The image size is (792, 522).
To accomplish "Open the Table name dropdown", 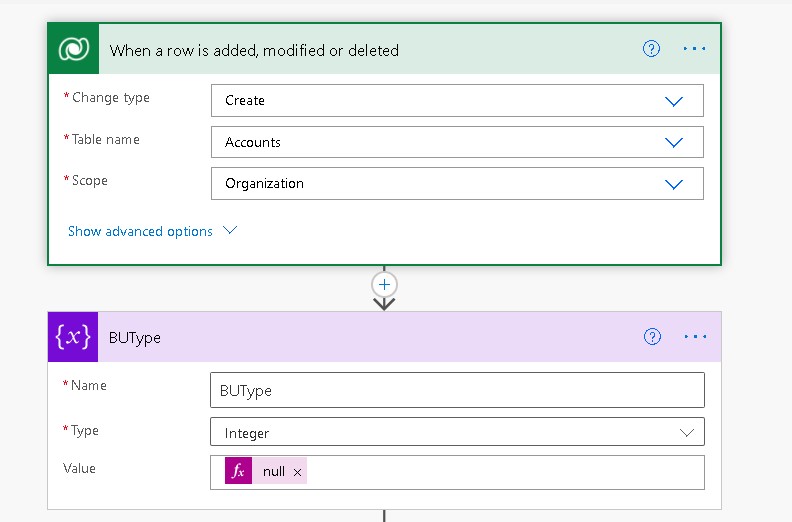I will coord(673,143).
